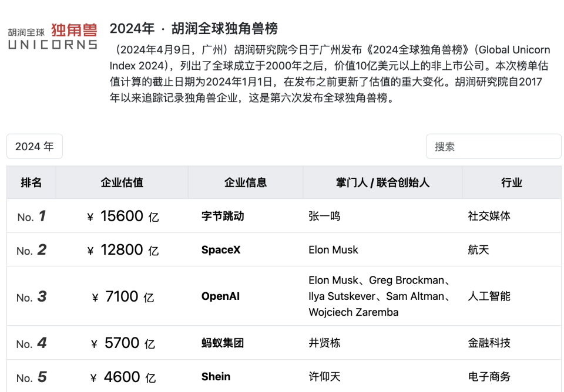Click the 行业 column header
This screenshot has width=564, height=392.
point(511,183)
